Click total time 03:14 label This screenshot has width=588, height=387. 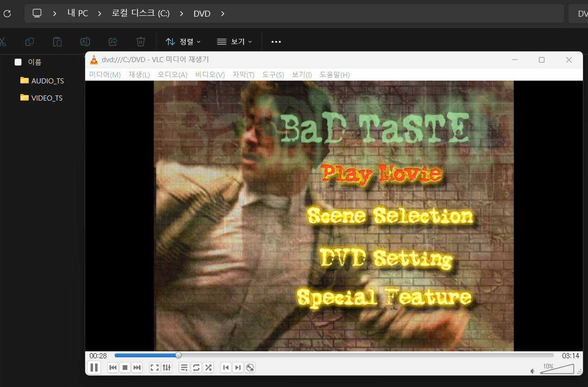pos(570,356)
